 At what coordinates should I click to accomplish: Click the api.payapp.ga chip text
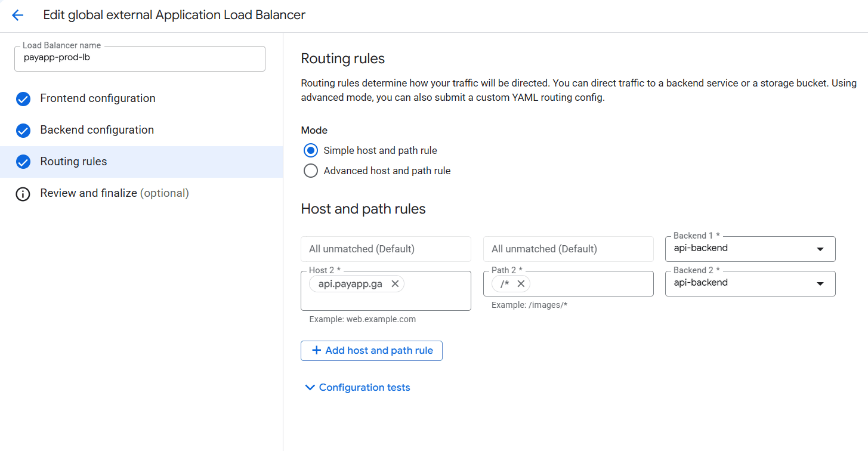click(x=350, y=284)
